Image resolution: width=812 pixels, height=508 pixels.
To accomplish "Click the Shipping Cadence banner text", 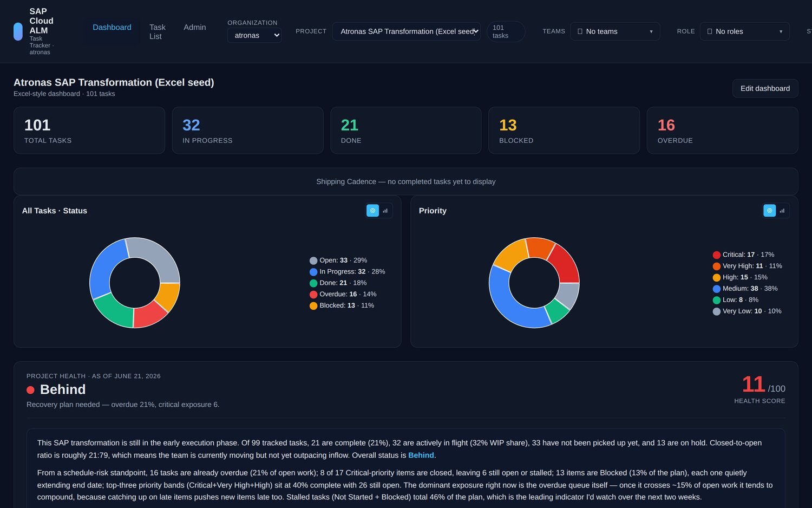I will (x=406, y=182).
